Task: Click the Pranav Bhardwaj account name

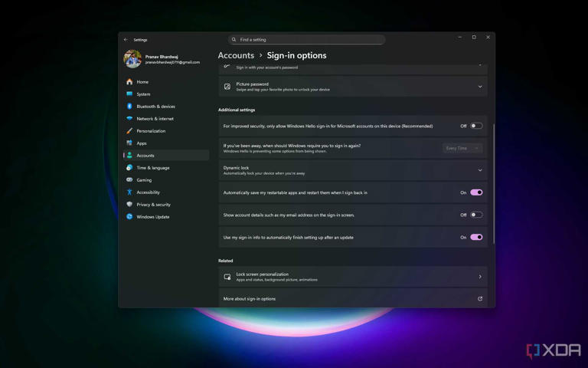Action: pyautogui.click(x=162, y=57)
